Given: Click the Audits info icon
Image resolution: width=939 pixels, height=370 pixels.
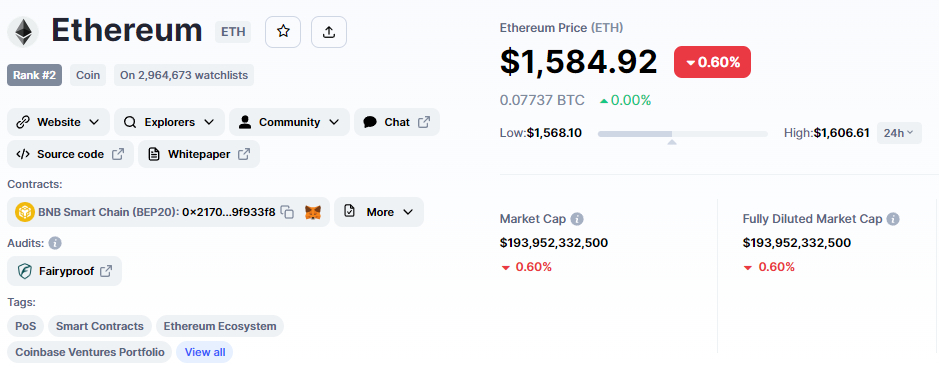Looking at the screenshot, I should pos(55,243).
